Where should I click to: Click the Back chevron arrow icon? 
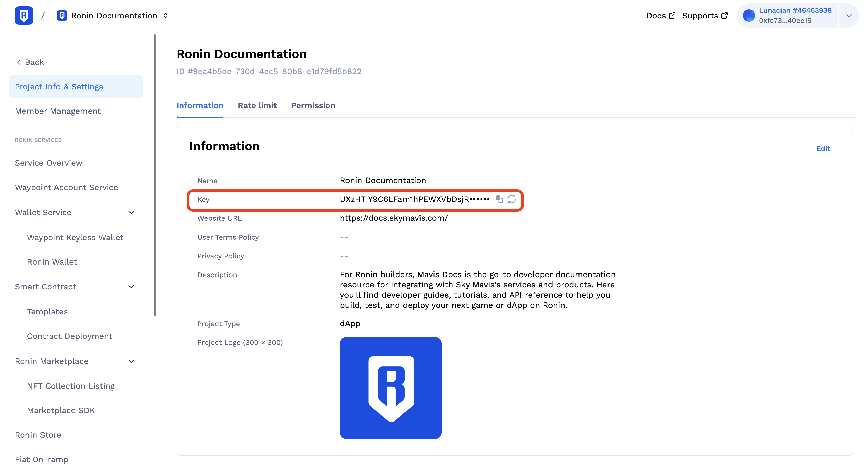[19, 62]
